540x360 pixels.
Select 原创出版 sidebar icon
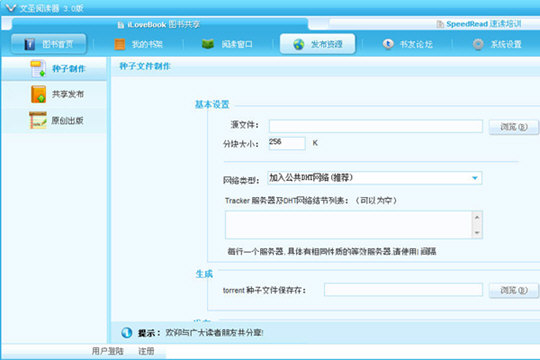coord(38,120)
